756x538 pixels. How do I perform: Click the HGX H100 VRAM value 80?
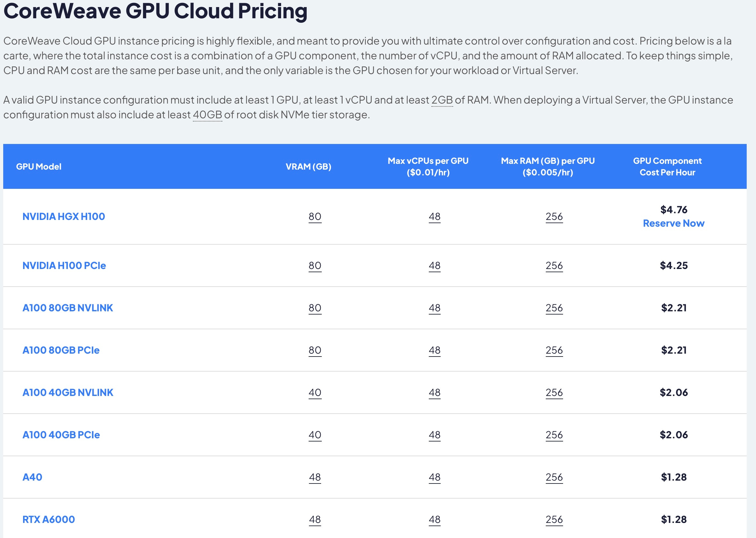[x=315, y=216]
